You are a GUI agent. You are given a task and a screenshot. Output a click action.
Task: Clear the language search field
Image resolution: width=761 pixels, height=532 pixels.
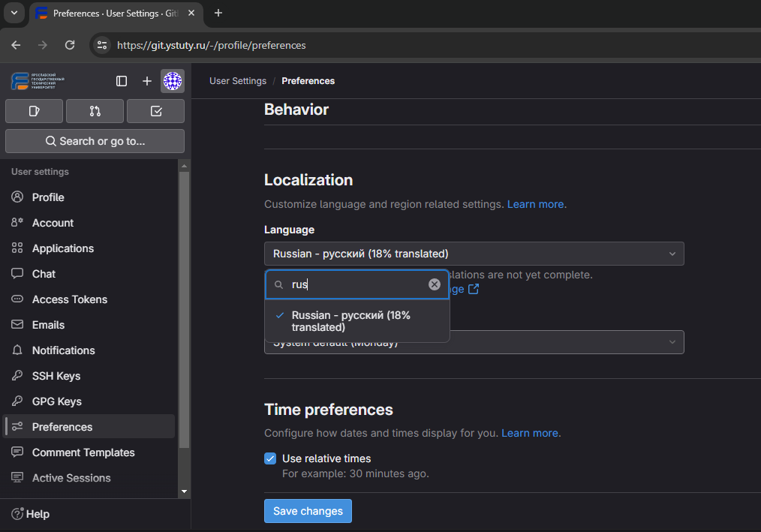coord(435,284)
